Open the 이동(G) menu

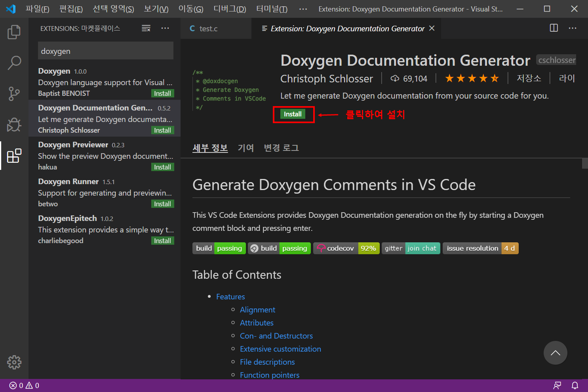point(191,9)
